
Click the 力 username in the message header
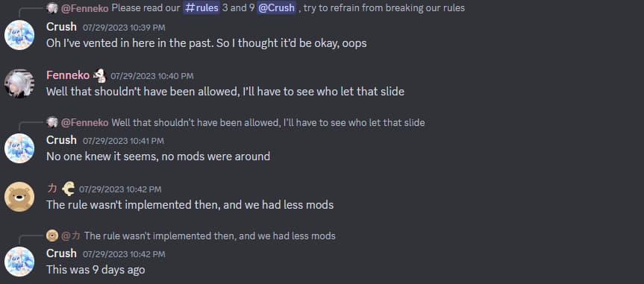tap(52, 189)
